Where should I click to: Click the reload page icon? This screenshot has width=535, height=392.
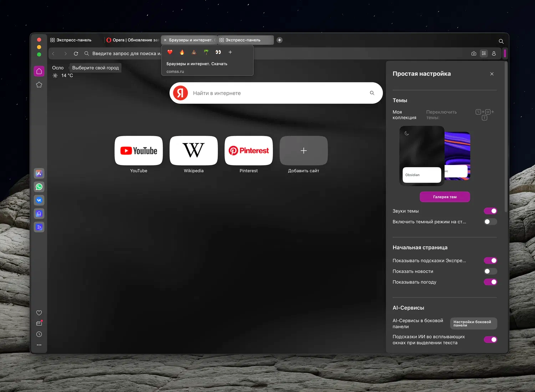coord(76,53)
